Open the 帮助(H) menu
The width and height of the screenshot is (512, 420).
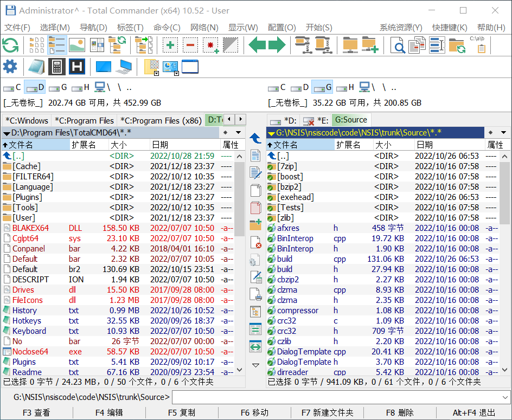click(x=491, y=28)
